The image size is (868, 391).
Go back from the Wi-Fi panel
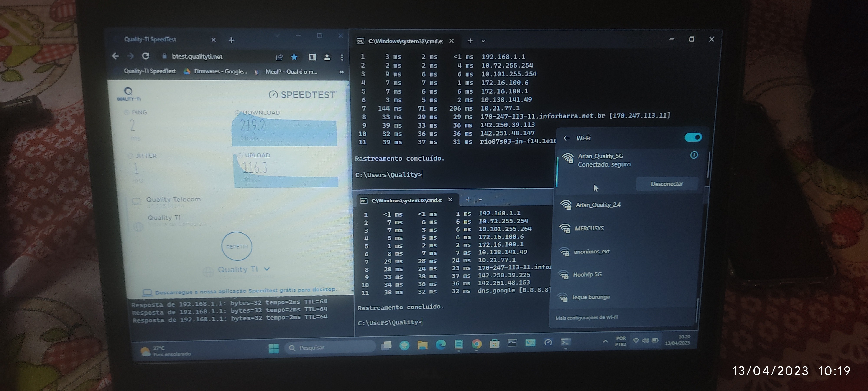(566, 138)
